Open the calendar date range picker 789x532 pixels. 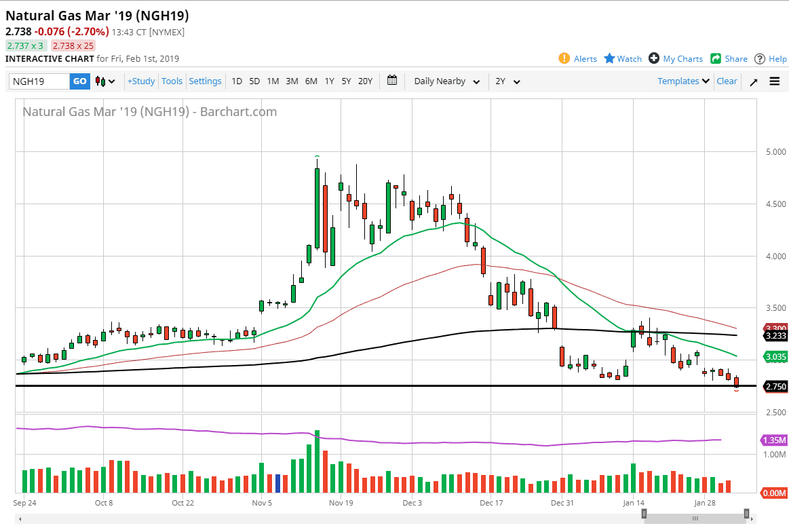coord(392,80)
